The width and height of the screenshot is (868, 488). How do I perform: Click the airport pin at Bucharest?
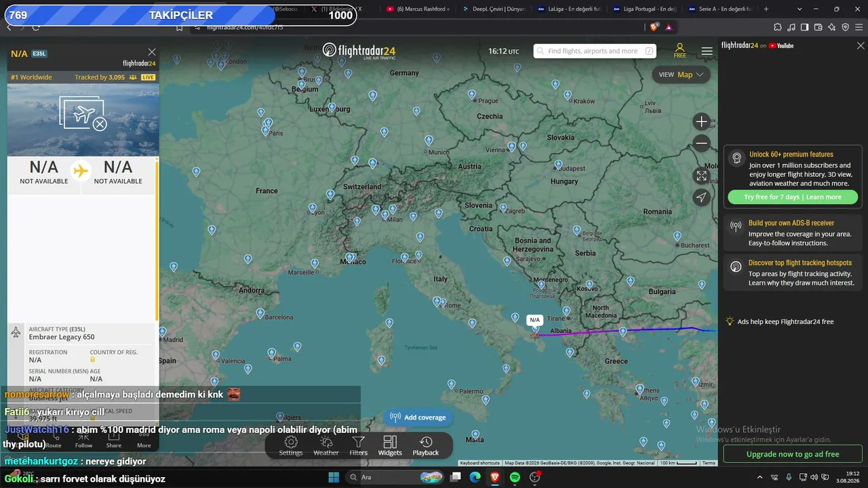pos(677,236)
